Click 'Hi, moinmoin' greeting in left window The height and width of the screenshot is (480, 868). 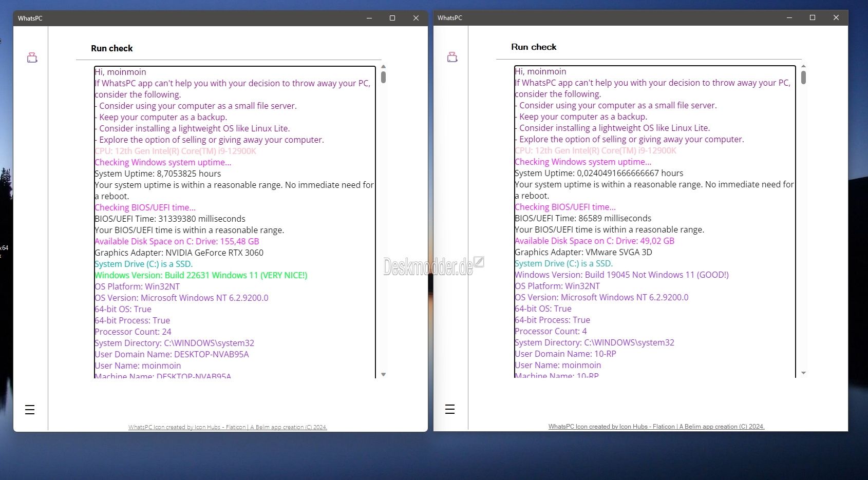pos(120,72)
